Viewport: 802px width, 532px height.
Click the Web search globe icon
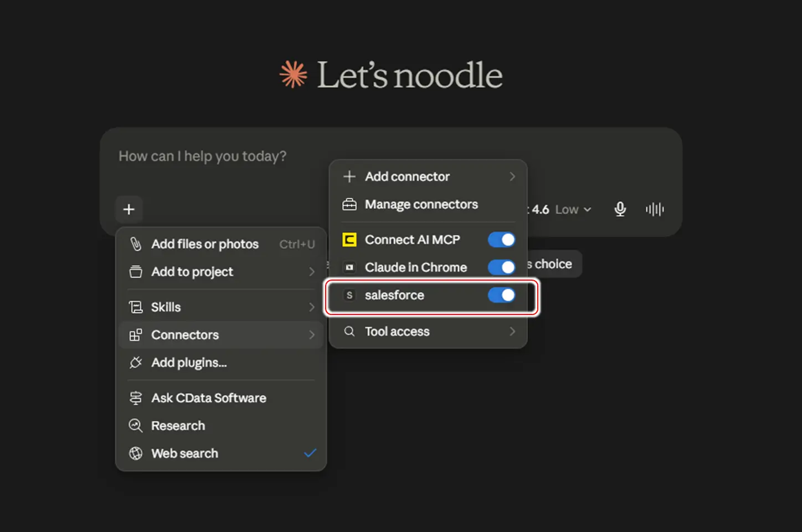click(x=136, y=453)
